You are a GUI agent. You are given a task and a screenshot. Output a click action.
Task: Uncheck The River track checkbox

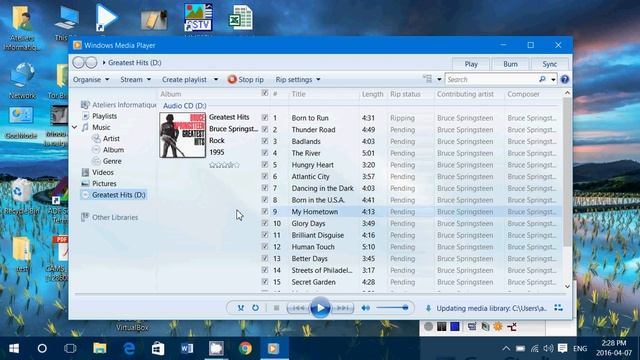(x=265, y=153)
